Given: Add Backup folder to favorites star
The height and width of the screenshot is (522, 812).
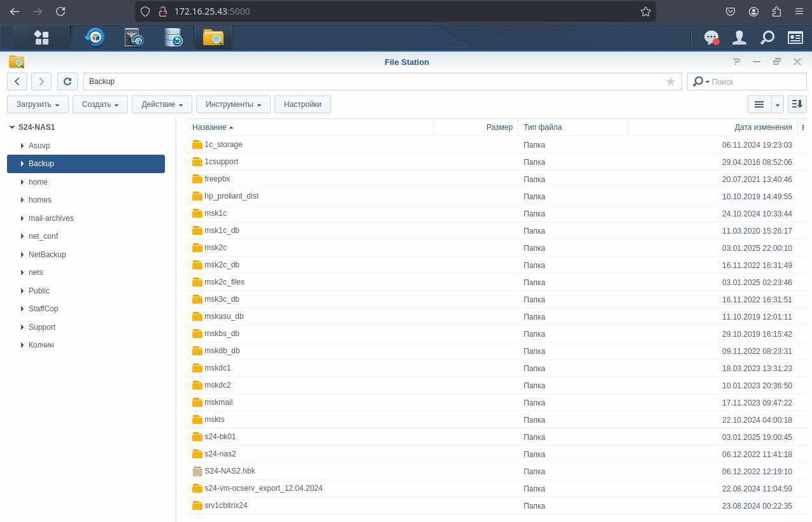Looking at the screenshot, I should coord(670,81).
